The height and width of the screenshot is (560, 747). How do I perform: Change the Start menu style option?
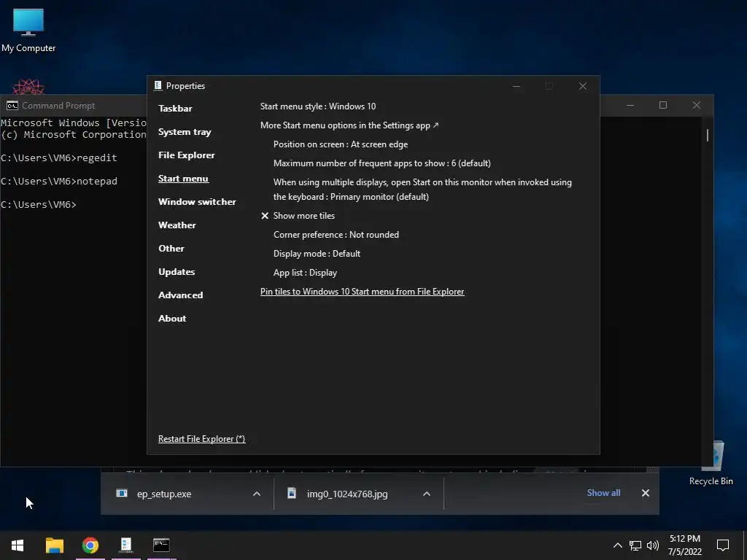(318, 106)
